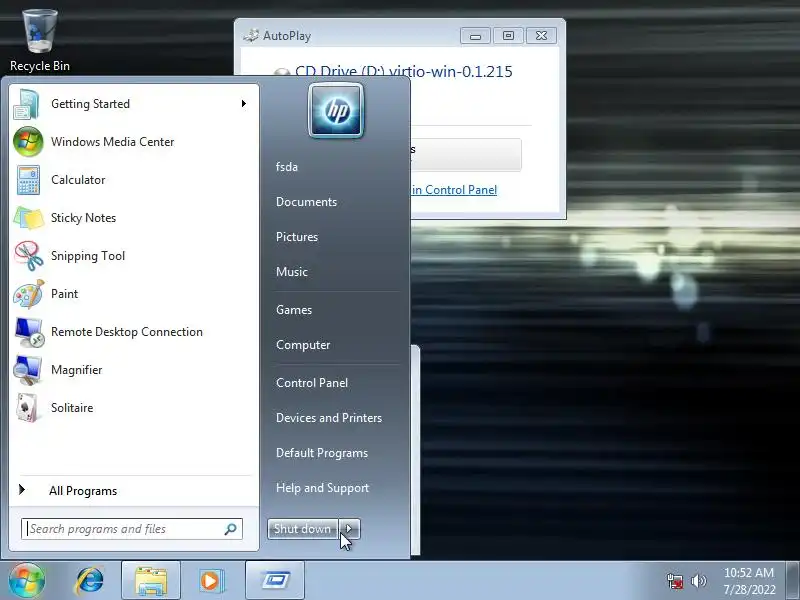Close the AutoPlay window
800x600 pixels.
541,36
